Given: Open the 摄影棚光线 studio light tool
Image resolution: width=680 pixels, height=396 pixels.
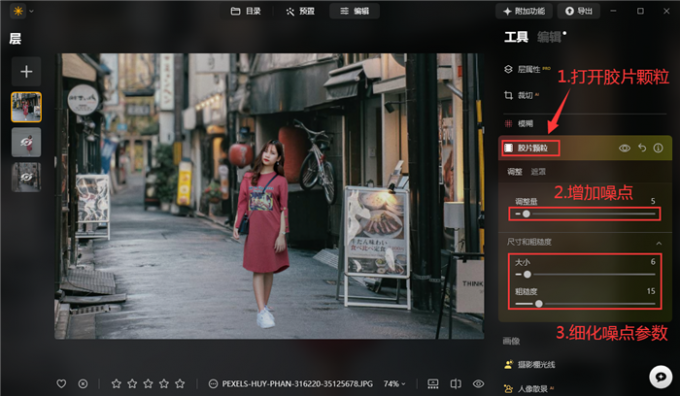Looking at the screenshot, I should [x=530, y=365].
